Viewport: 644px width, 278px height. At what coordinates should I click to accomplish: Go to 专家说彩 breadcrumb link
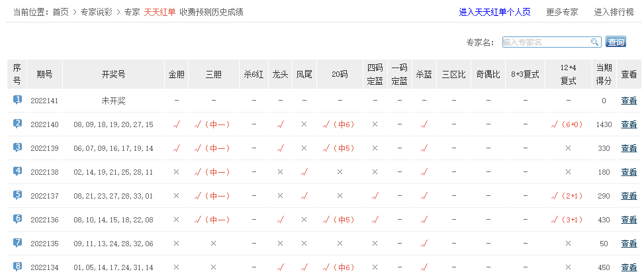(96, 12)
